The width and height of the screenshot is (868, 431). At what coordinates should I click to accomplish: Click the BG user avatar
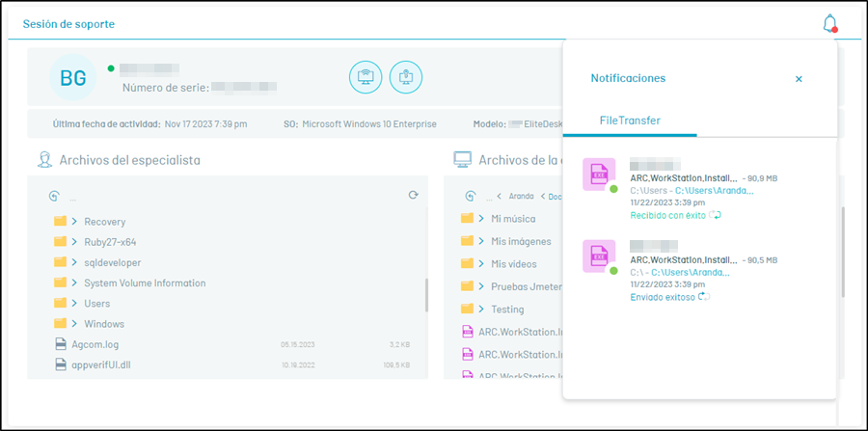point(73,78)
